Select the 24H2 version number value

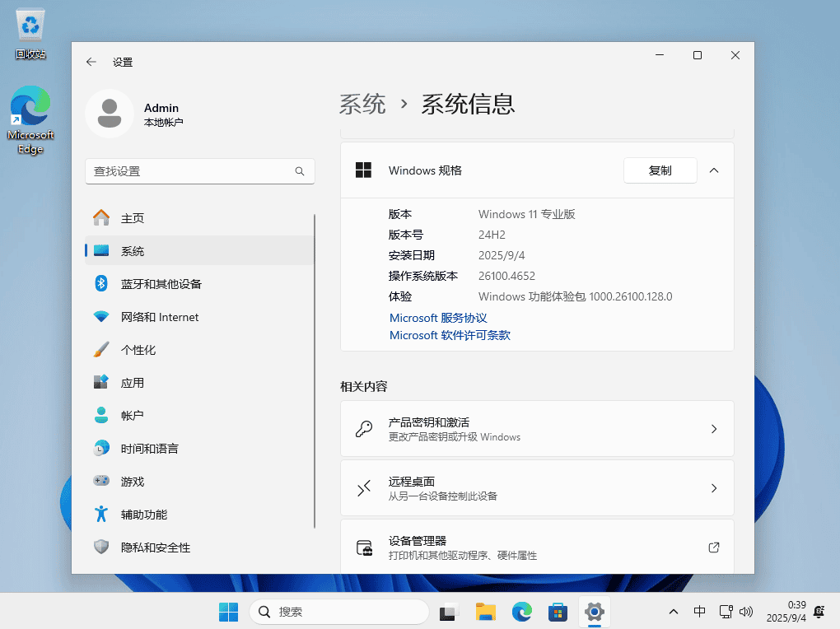(492, 235)
